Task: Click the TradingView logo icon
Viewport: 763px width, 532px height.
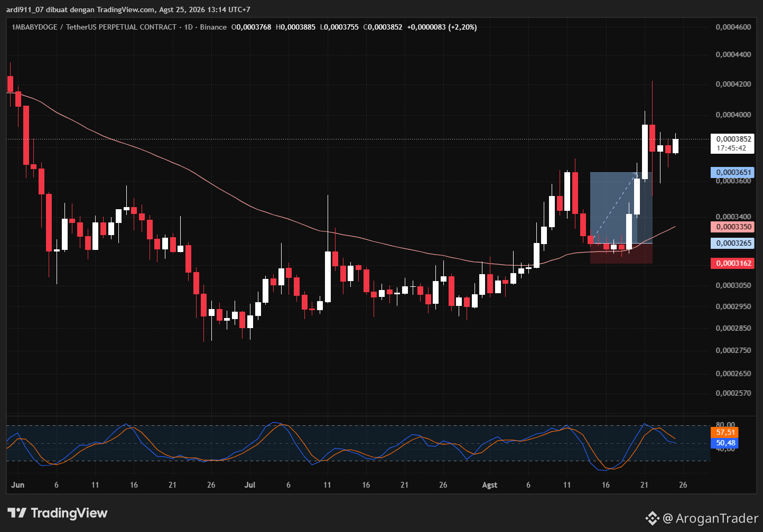Action: pos(17,513)
